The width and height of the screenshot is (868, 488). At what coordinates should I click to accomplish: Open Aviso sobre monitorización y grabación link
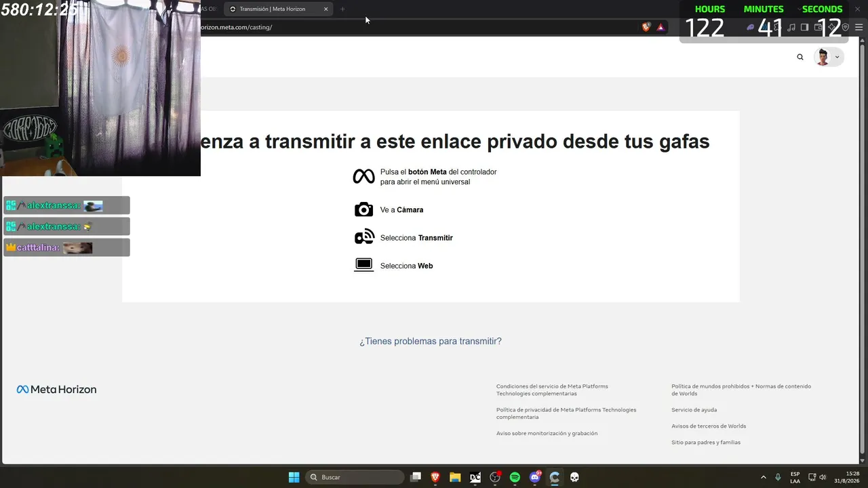547,433
